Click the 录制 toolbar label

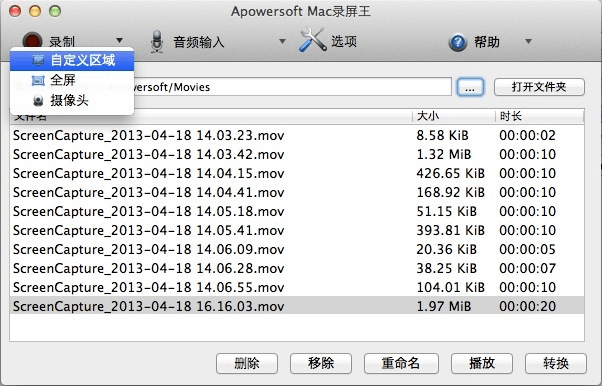pos(62,41)
